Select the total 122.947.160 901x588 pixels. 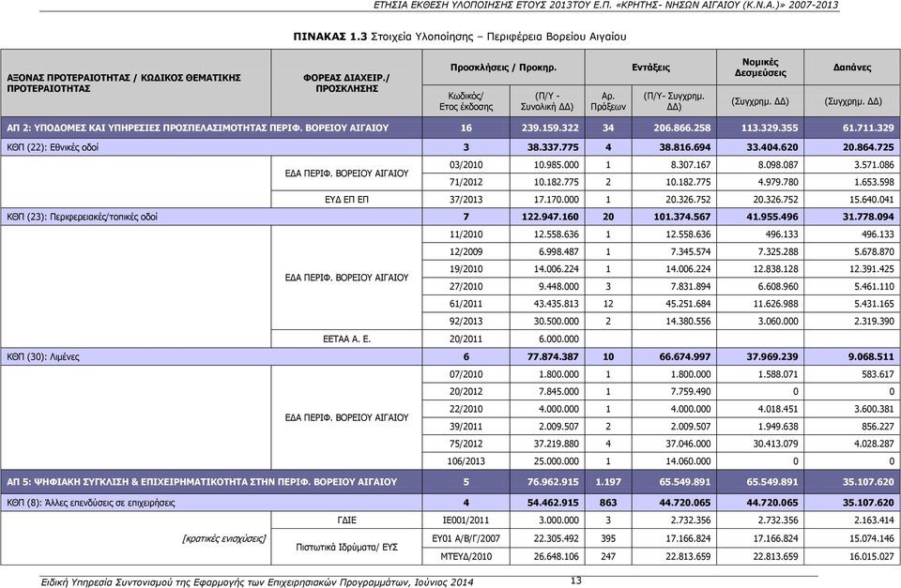click(x=550, y=217)
